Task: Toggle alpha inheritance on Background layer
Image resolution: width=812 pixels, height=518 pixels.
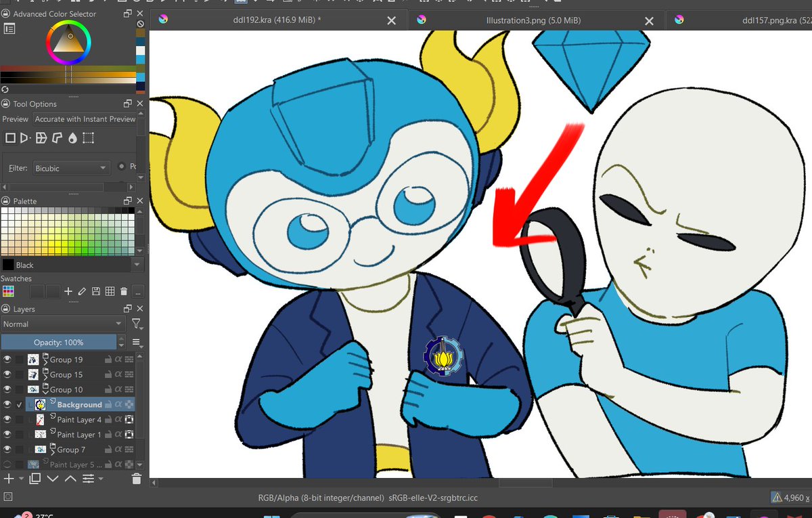Action: coord(118,404)
